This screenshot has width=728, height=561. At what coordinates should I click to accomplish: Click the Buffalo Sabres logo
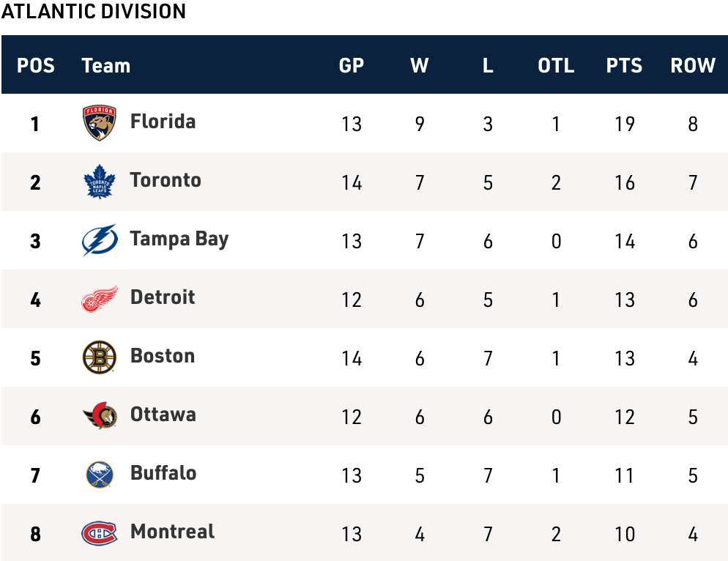pyautogui.click(x=100, y=475)
